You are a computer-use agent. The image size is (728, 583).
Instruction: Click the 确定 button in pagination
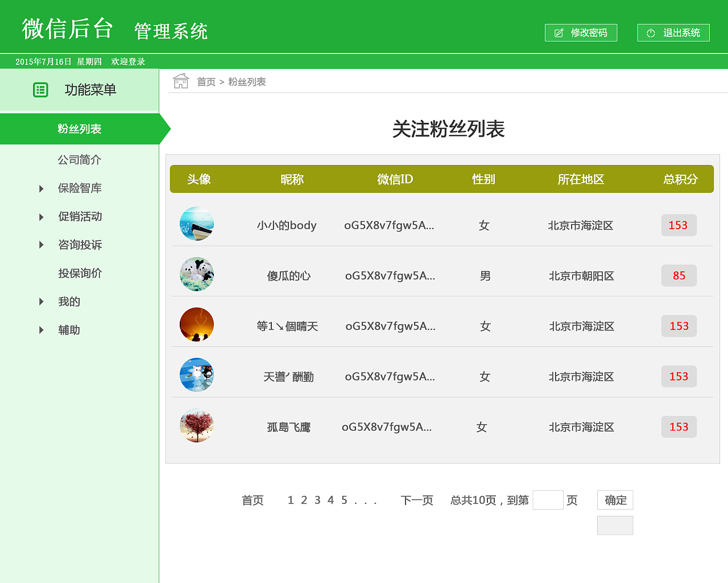click(615, 500)
